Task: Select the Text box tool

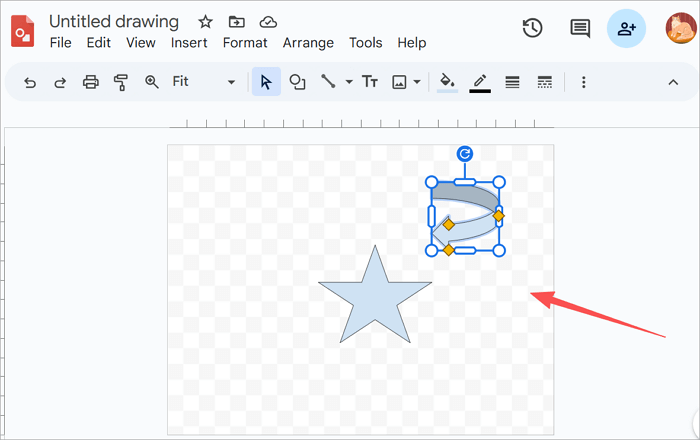Action: (370, 82)
